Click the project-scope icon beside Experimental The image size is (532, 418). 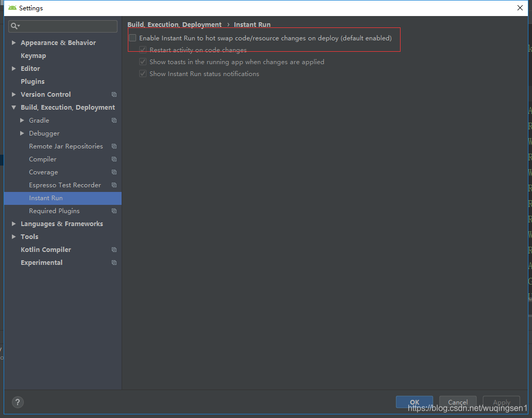point(113,262)
